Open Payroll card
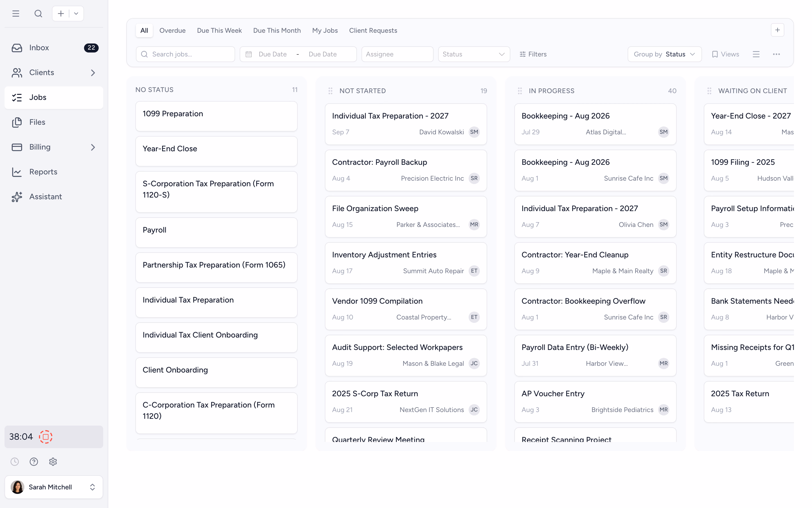 [217, 233]
